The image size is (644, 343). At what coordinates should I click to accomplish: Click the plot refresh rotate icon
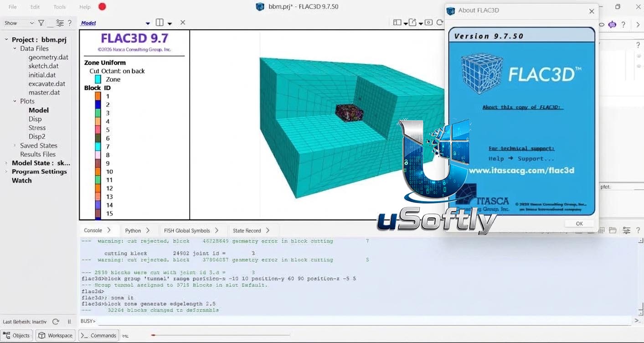pos(439,22)
